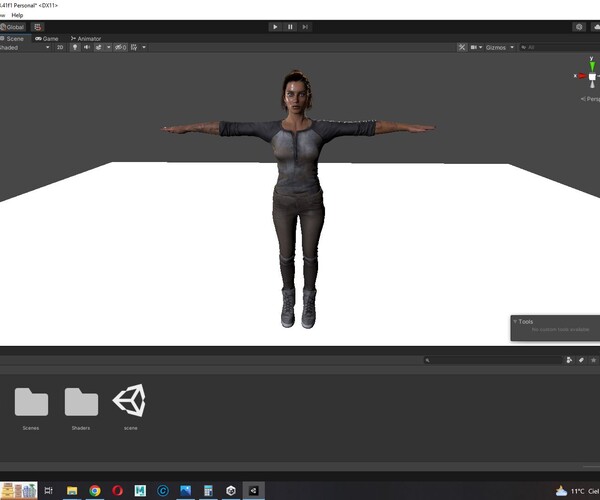The image size is (600, 500).
Task: Switch to the Game tab
Action: click(x=47, y=39)
